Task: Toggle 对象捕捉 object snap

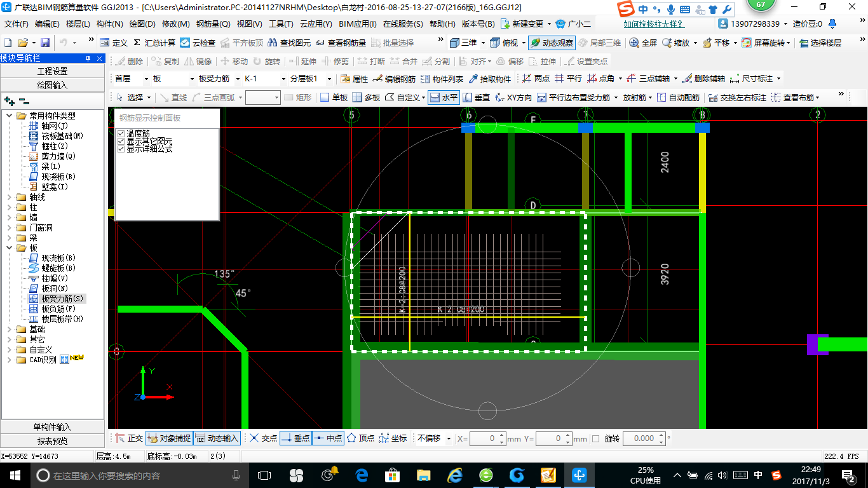Action: pyautogui.click(x=168, y=438)
